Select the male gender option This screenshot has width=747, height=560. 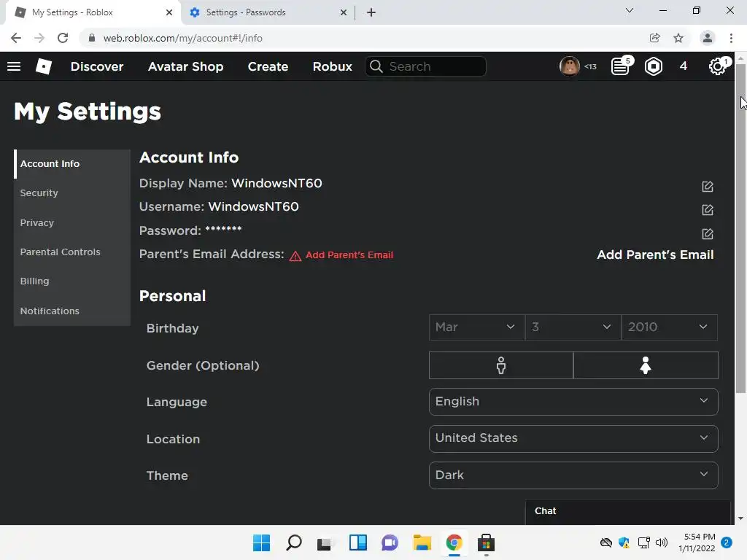click(501, 365)
